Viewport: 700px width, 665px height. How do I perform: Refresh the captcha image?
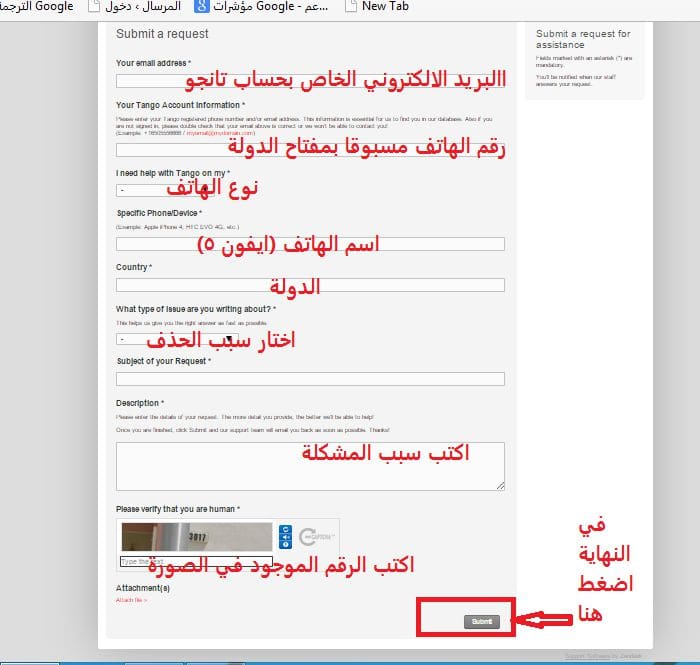tap(286, 529)
